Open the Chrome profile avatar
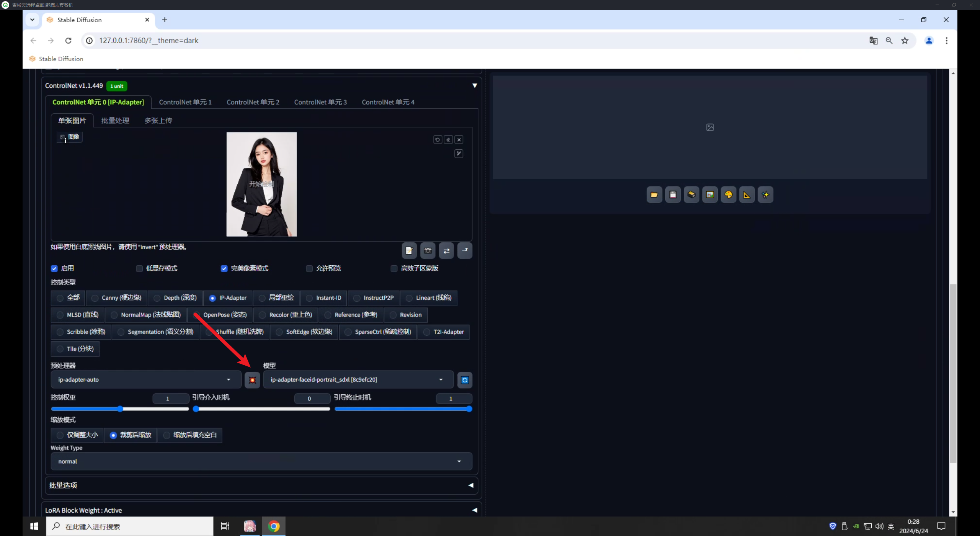Image resolution: width=980 pixels, height=536 pixels. click(929, 41)
